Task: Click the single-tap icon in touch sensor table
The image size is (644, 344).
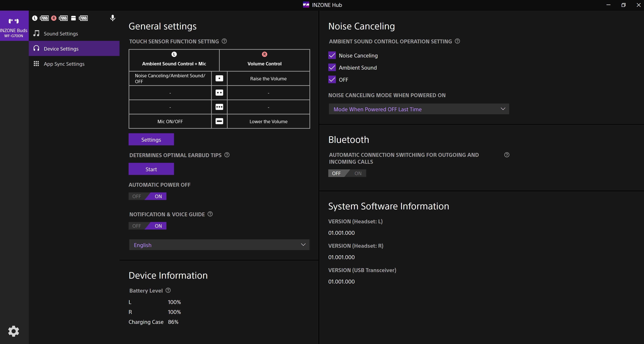Action: click(219, 78)
